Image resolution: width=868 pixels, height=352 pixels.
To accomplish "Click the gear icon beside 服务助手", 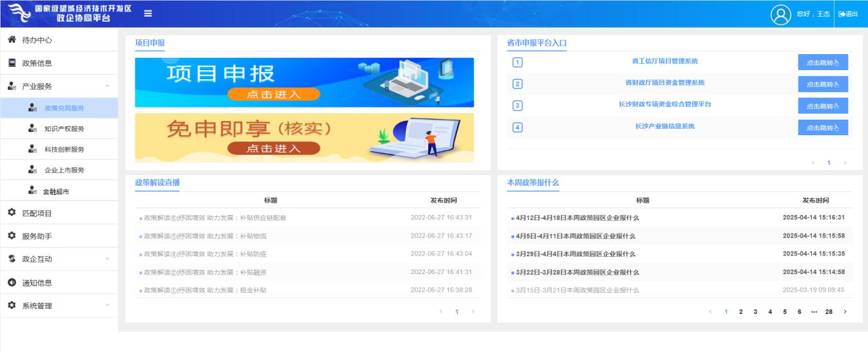I will click(x=12, y=236).
